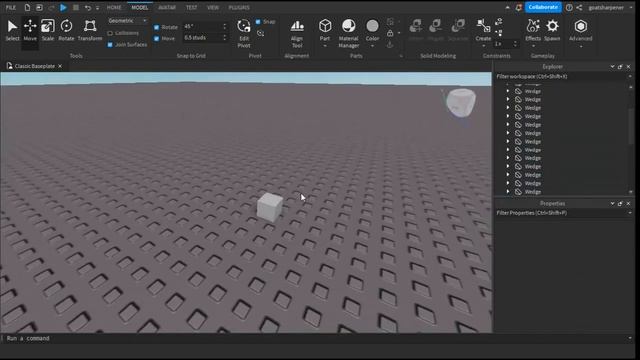Open the quick access toolbar dropdown arrow
This screenshot has width=640, height=360.
click(x=98, y=8)
